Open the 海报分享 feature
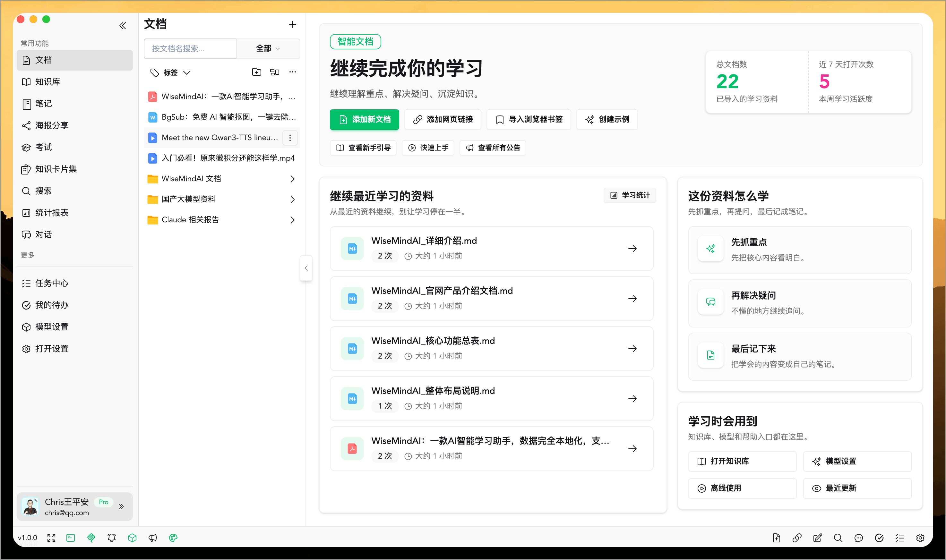The width and height of the screenshot is (946, 560). (52, 125)
